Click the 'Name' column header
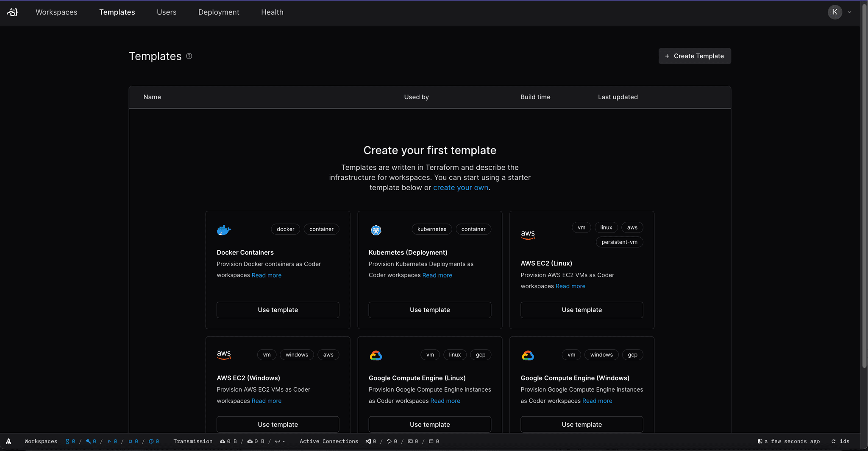The height and width of the screenshot is (451, 868). (x=152, y=97)
